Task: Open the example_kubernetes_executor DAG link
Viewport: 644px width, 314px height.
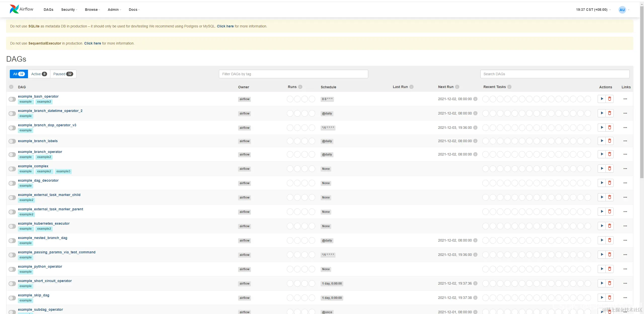Action: pyautogui.click(x=44, y=223)
